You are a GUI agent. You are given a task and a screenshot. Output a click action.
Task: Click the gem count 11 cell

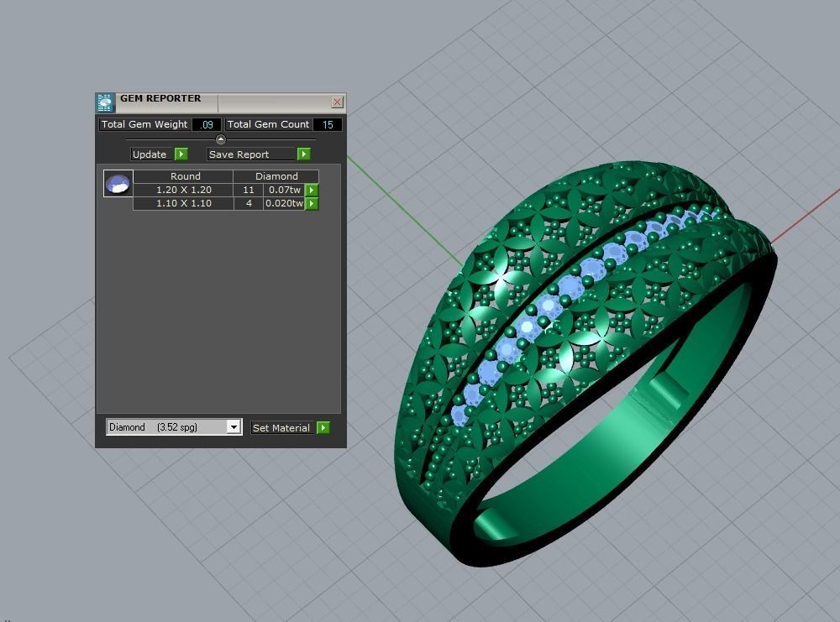point(249,190)
